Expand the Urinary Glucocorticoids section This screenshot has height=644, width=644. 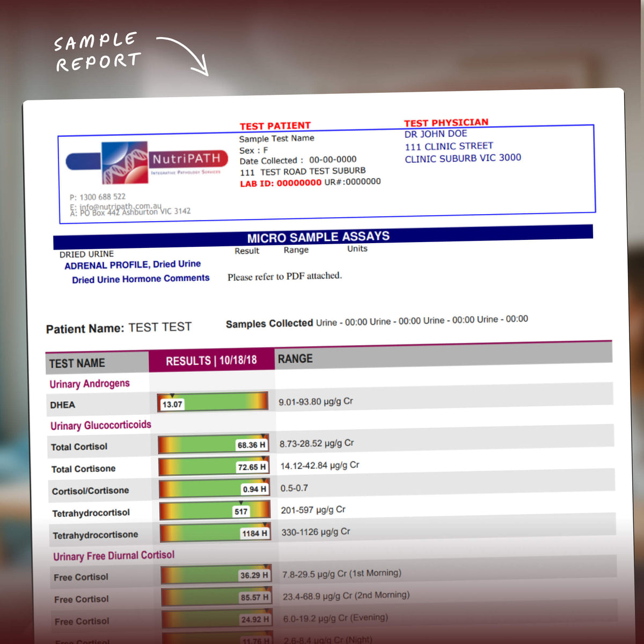[100, 425]
